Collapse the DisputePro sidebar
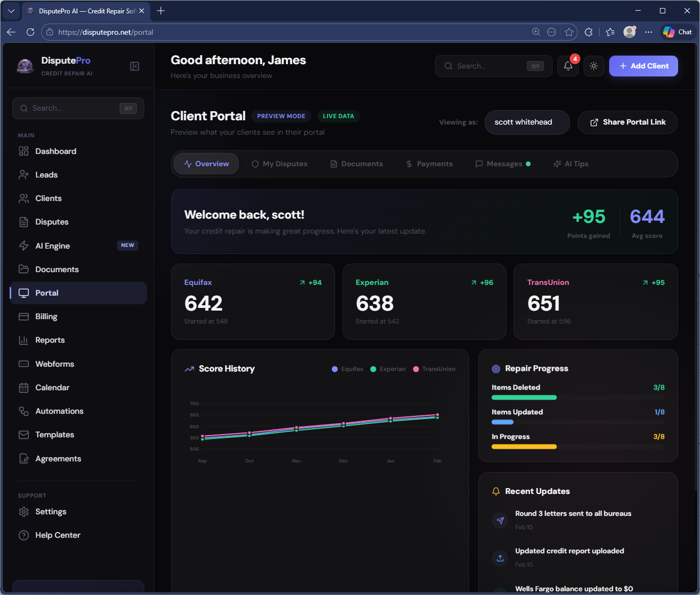The image size is (700, 595). 134,66
